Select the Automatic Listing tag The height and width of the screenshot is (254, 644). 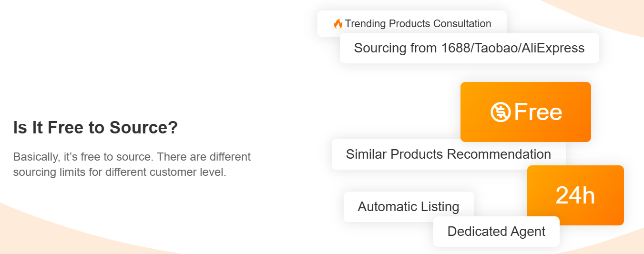coord(409,207)
